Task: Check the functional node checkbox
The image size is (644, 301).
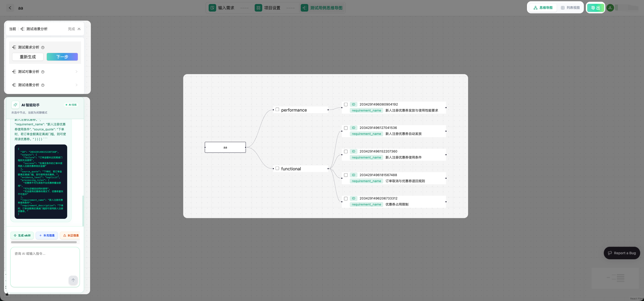Action: click(x=277, y=168)
